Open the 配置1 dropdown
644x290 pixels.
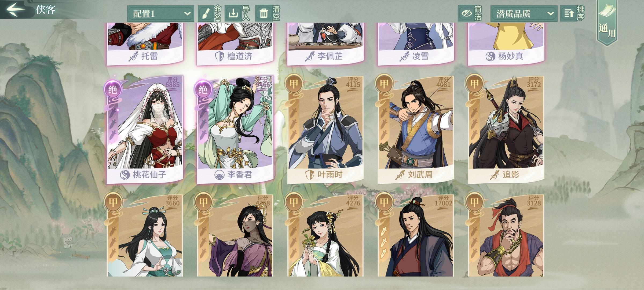tap(160, 13)
